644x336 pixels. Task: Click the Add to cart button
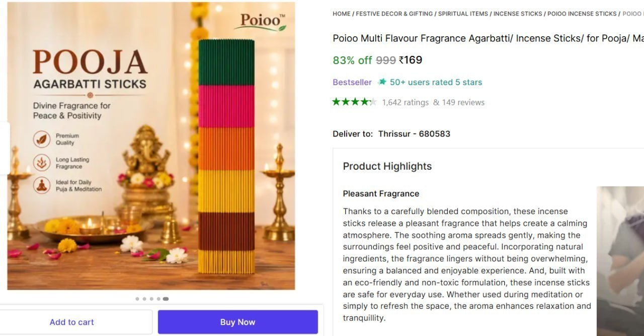coord(72,322)
